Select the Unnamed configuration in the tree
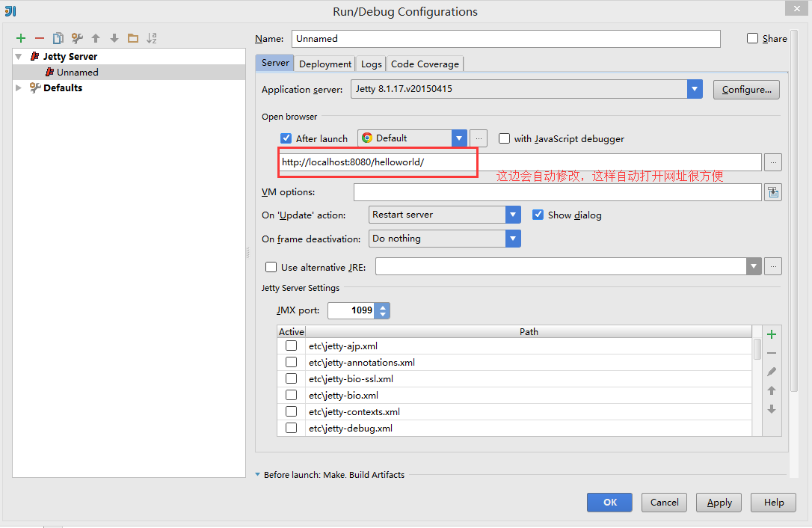 (129, 72)
